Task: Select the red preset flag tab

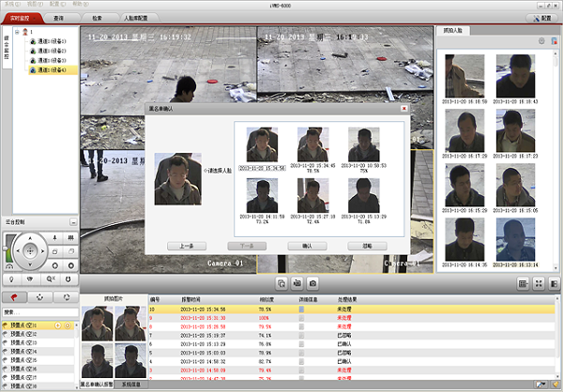Action: [x=13, y=297]
